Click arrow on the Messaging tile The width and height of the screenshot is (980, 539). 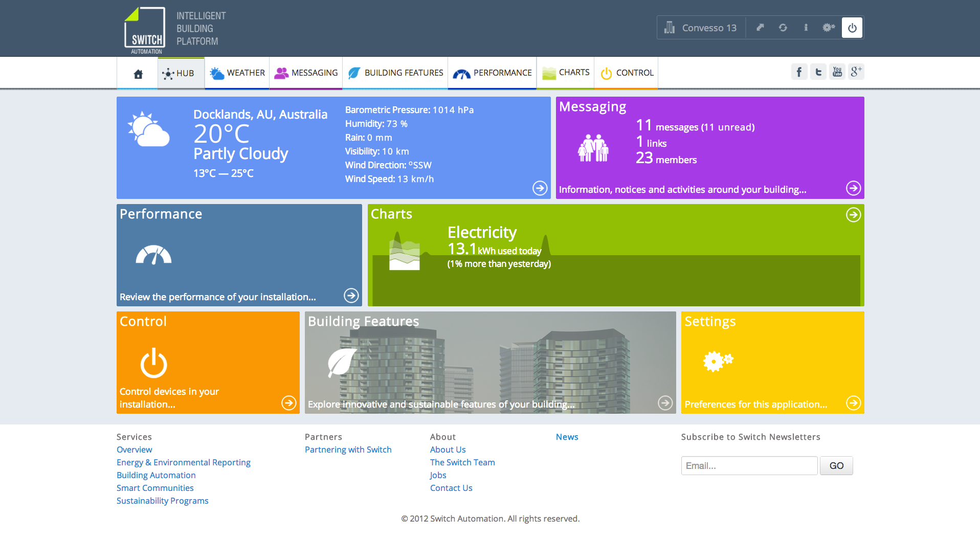[853, 188]
